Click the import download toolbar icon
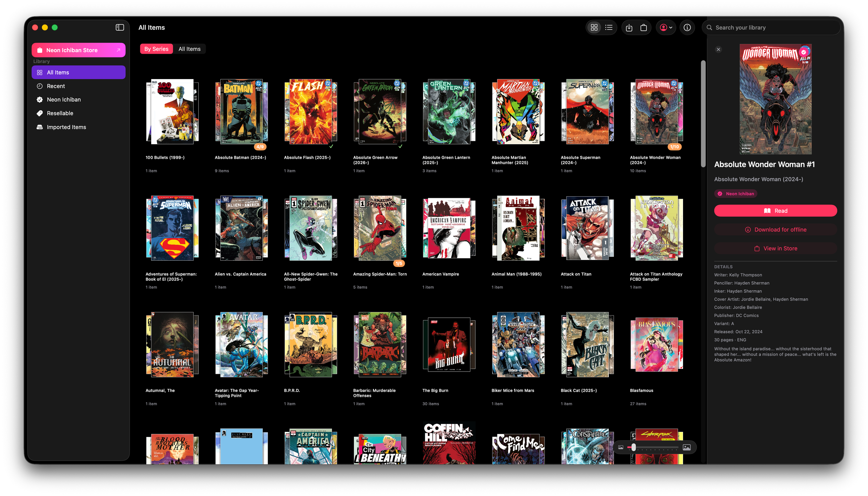The image size is (868, 496). pyautogui.click(x=629, y=27)
